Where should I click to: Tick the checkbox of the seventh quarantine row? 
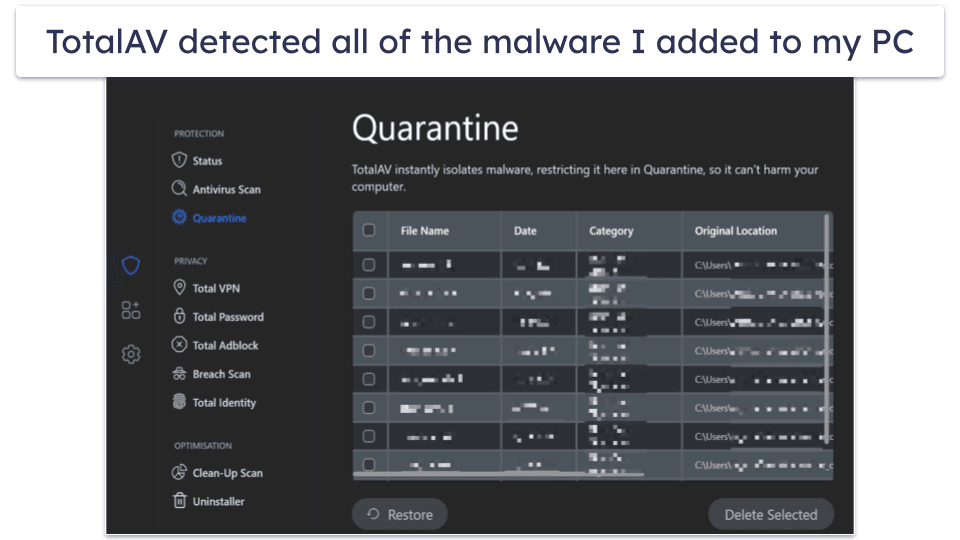click(369, 436)
